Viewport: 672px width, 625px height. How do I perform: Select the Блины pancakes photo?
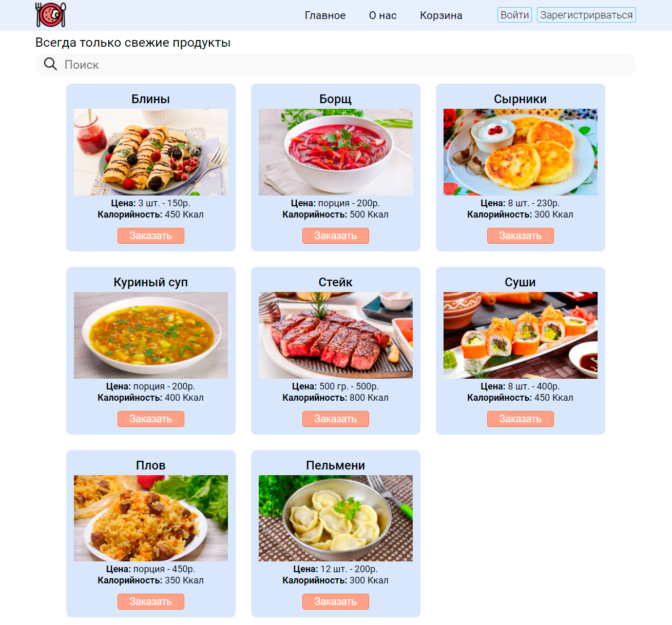(151, 152)
